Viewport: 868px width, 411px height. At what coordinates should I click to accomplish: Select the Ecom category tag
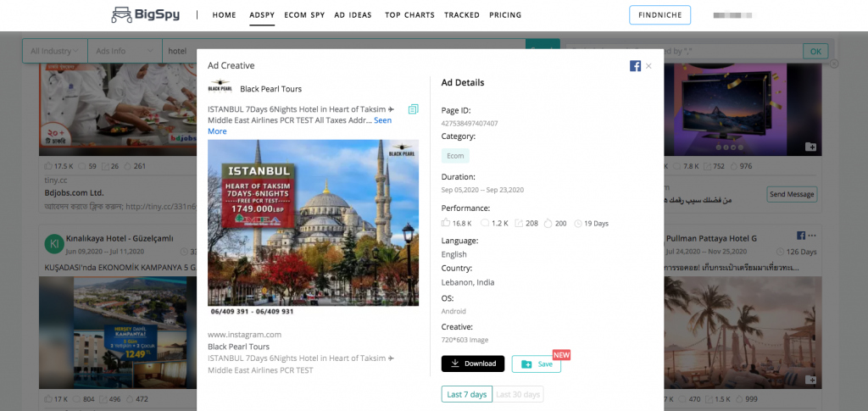[x=455, y=156]
